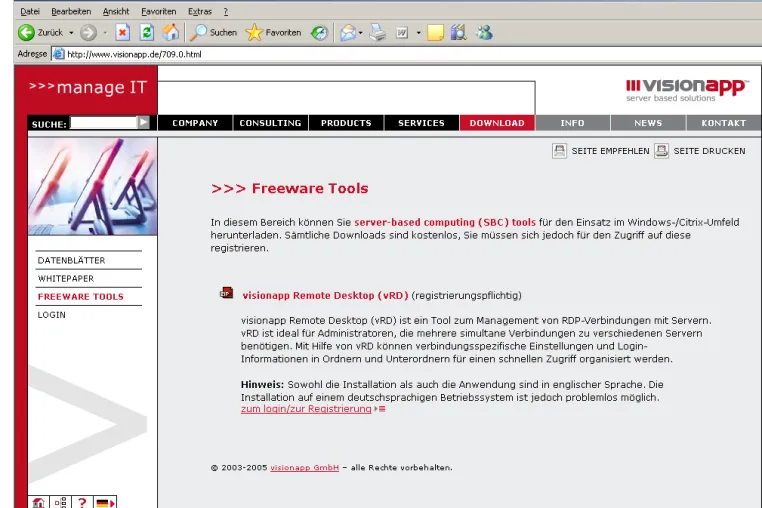Open the Favoriten star panel
762x508 pixels.
tap(273, 33)
